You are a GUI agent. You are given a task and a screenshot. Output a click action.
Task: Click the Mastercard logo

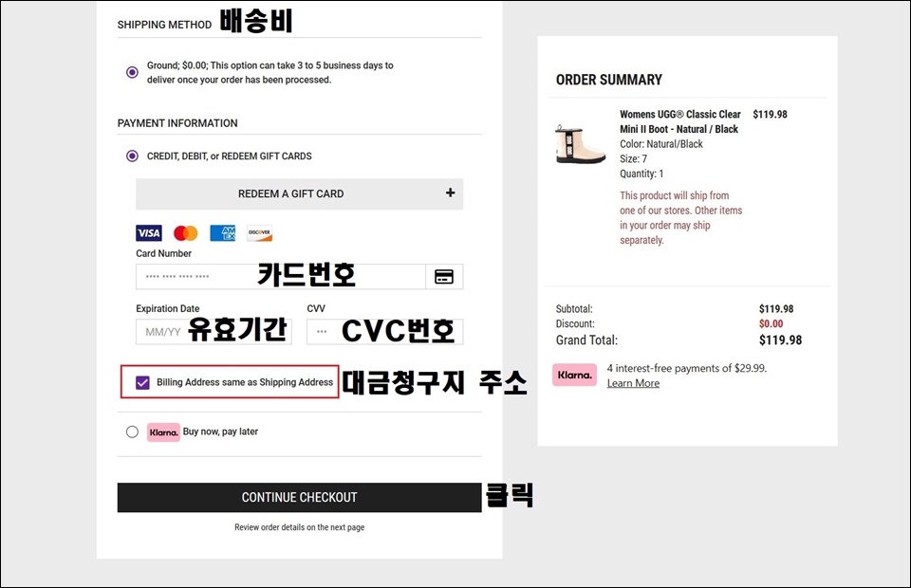[186, 232]
